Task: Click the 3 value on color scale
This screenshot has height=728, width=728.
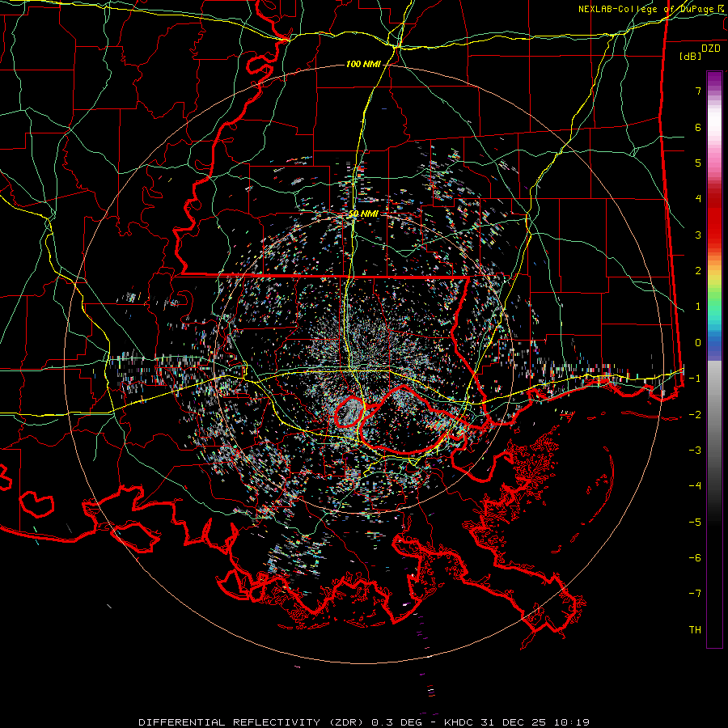Action: click(698, 235)
